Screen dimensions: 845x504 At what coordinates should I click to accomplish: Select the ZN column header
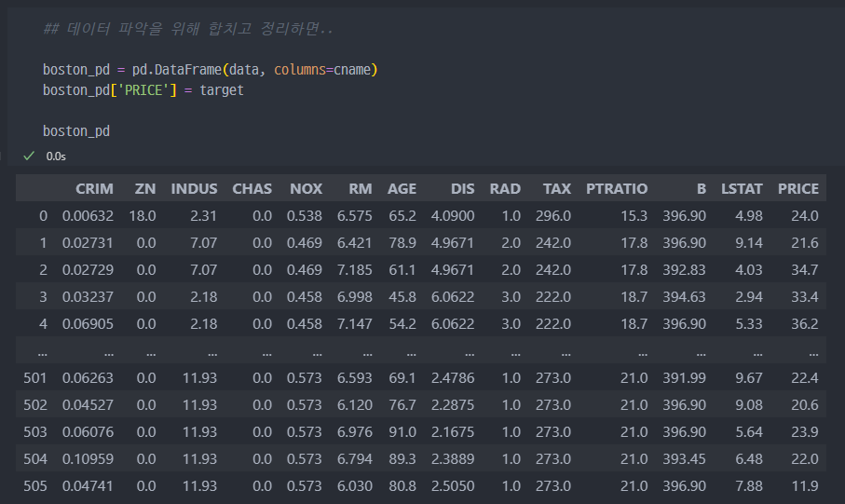145,189
